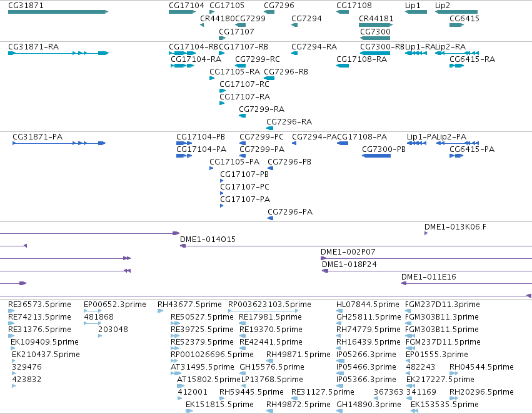
Task: Click the Lip1-RA transcript label
Action: click(420, 46)
